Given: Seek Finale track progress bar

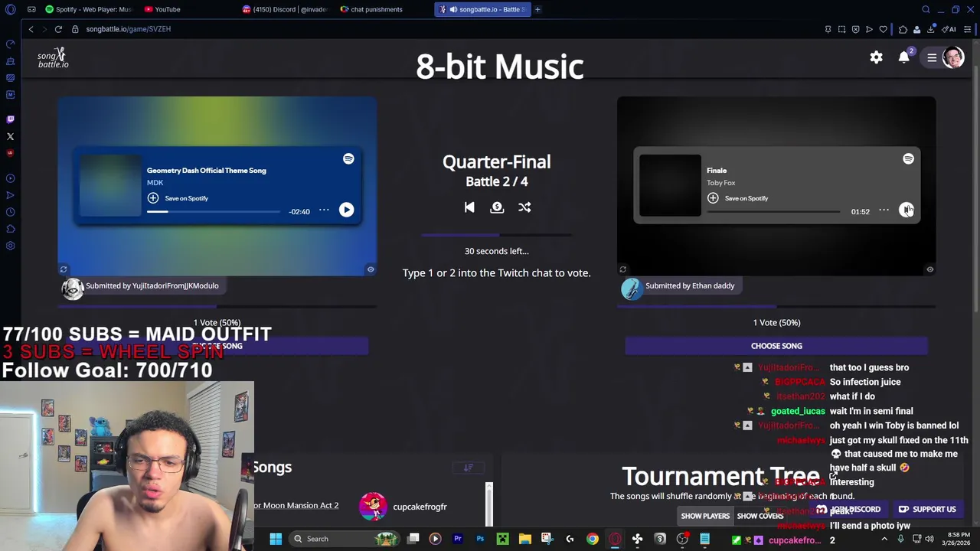Looking at the screenshot, I should [x=773, y=211].
